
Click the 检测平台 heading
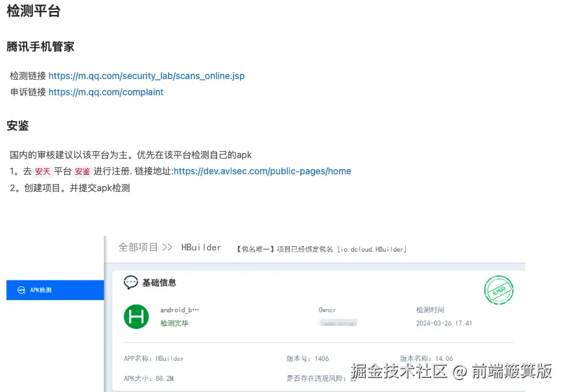[34, 11]
